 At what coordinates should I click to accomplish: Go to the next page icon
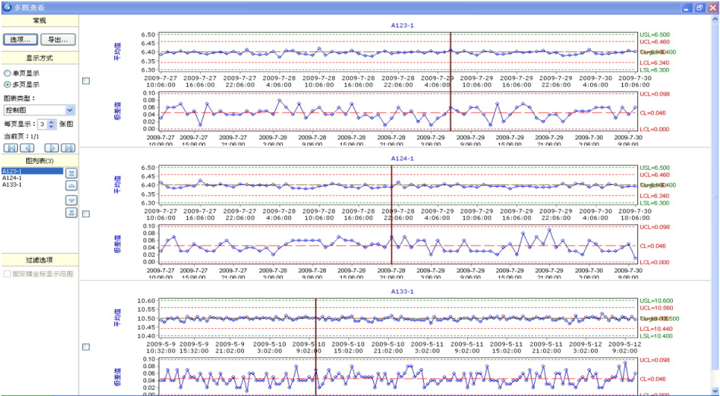click(x=51, y=148)
